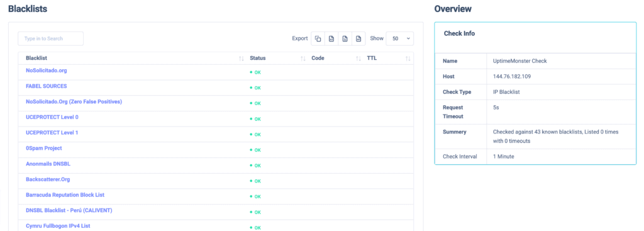Click the summary text about 43 blacklists
This screenshot has width=644, height=231.
(x=556, y=136)
